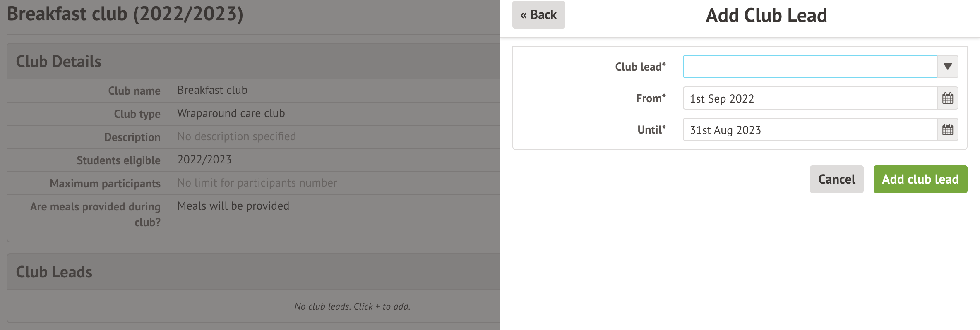This screenshot has width=980, height=330.
Task: Open the Until date calendar picker
Action: (947, 130)
